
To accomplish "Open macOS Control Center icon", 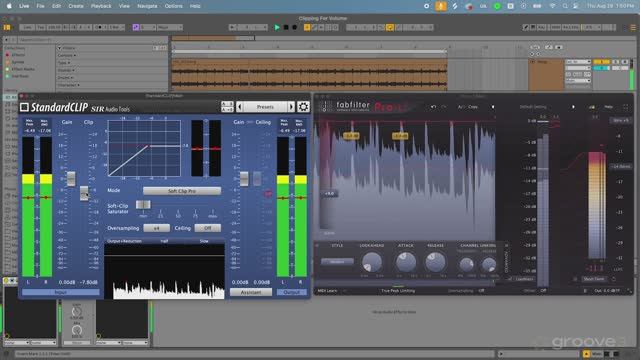I will pyautogui.click(x=576, y=6).
